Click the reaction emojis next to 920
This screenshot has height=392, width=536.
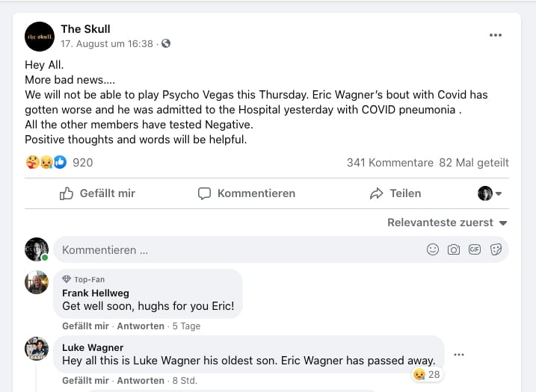coord(46,162)
